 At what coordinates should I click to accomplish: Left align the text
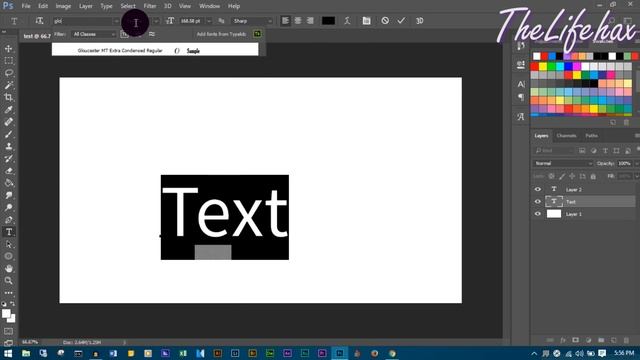285,21
